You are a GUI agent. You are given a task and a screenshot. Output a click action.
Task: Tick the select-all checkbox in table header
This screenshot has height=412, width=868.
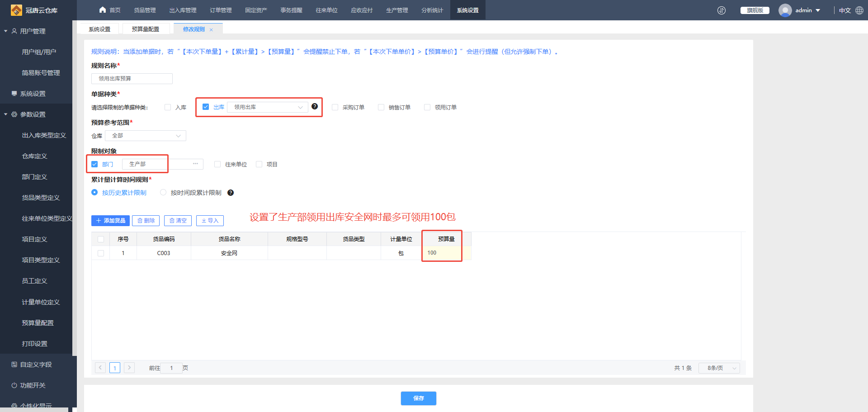101,239
